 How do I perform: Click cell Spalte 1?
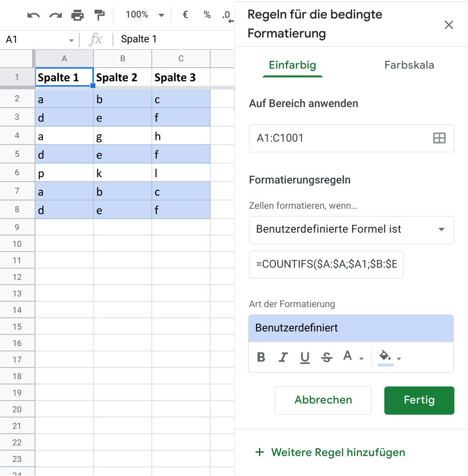[x=64, y=77]
